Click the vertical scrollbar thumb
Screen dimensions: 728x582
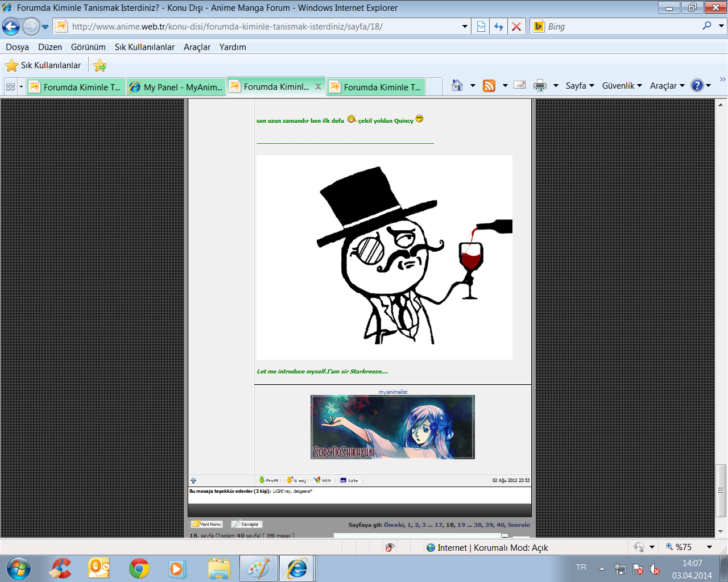(721, 490)
